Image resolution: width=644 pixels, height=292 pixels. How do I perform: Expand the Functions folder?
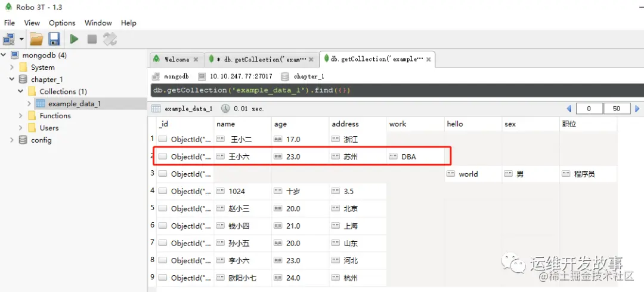[20, 116]
